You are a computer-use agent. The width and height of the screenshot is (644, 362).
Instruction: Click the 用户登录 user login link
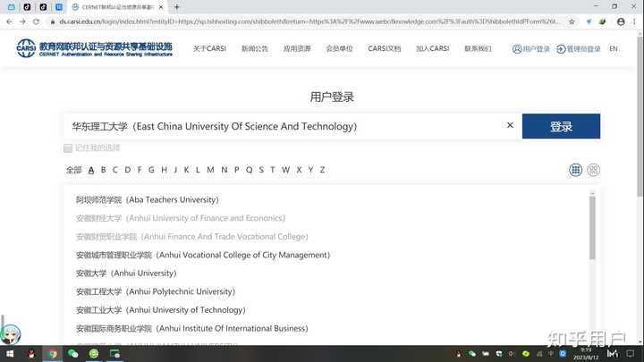[530, 49]
